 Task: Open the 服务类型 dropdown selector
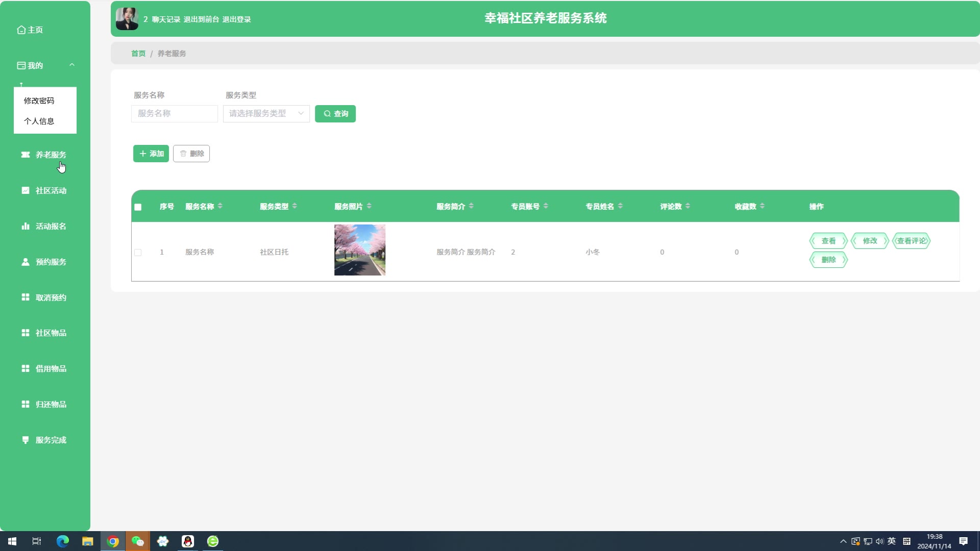pos(266,113)
